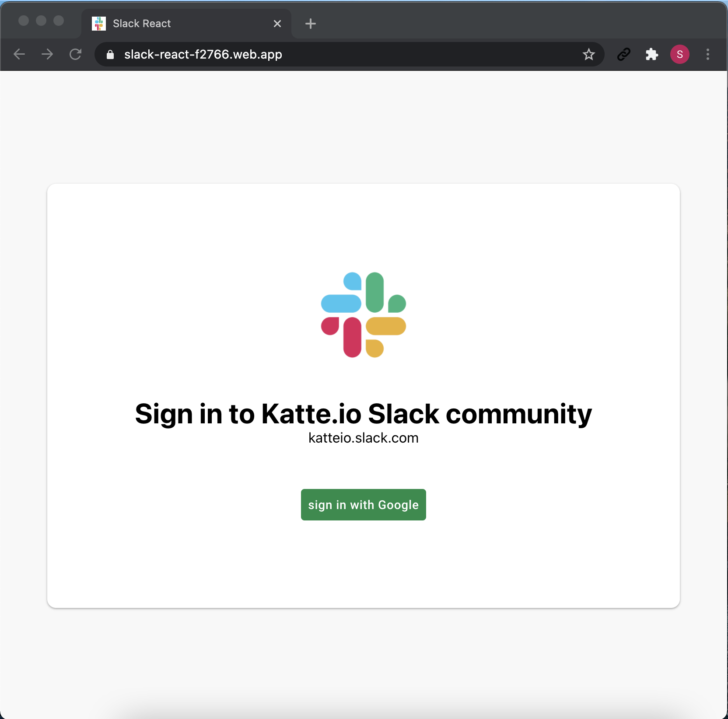Click the green window zoom button

[59, 21]
